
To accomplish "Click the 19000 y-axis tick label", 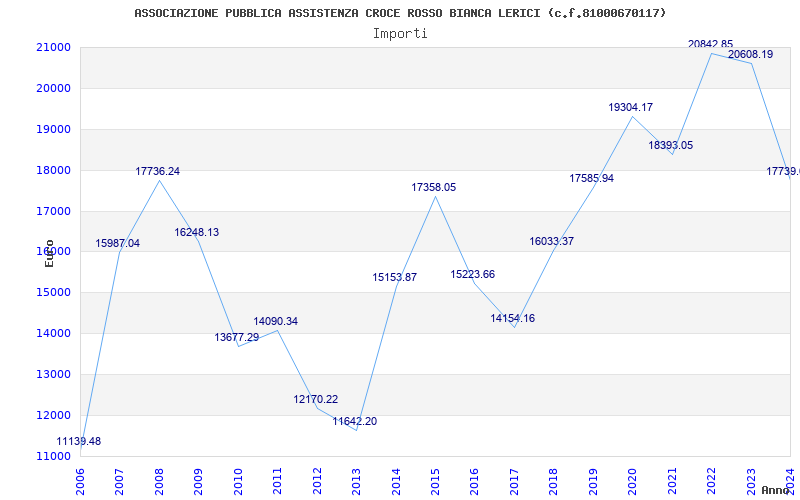I will coord(54,129).
